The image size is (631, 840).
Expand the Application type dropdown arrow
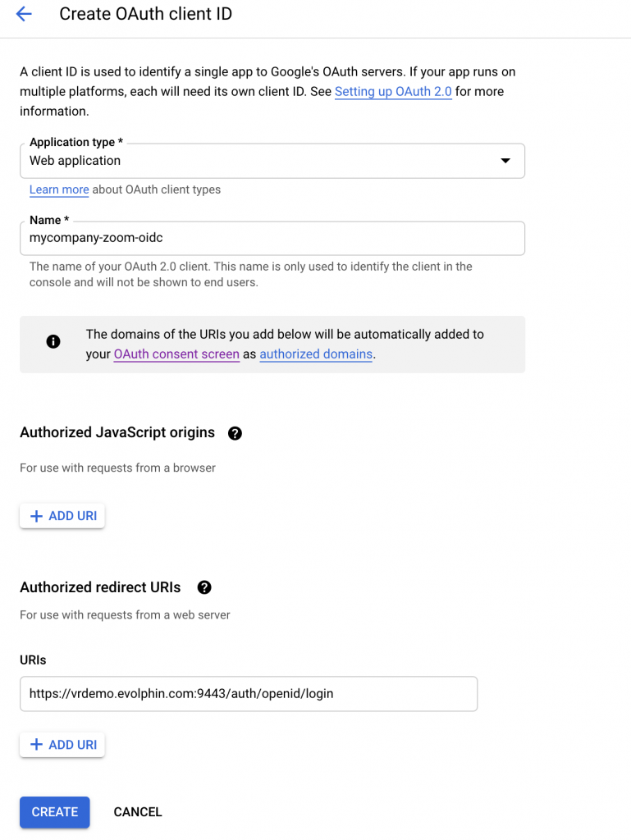pos(505,161)
